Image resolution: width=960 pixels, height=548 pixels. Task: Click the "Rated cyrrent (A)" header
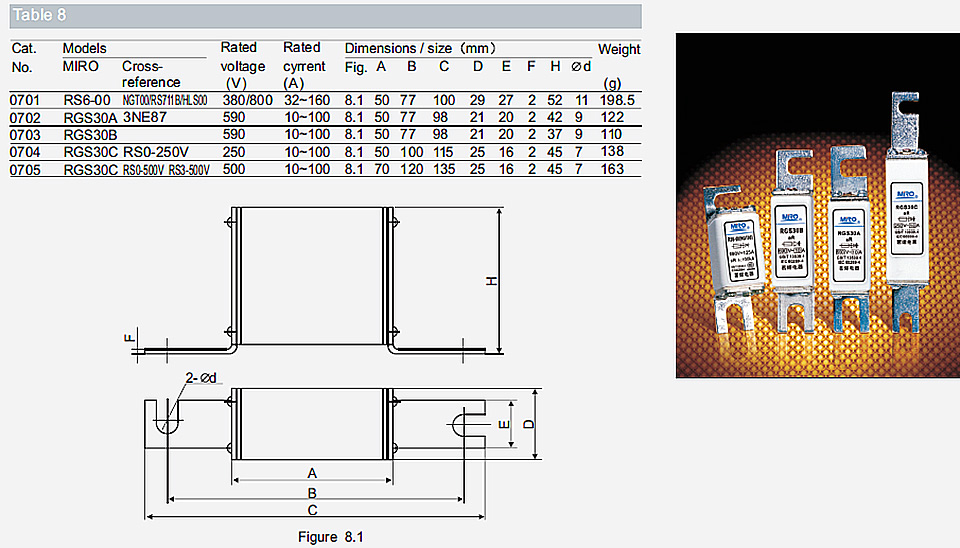(x=304, y=66)
